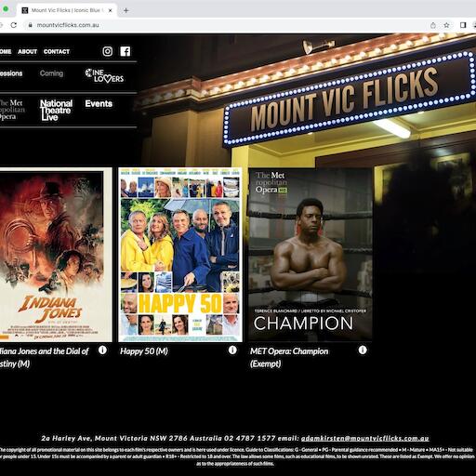Open the Cine Lovers logo link

[104, 75]
